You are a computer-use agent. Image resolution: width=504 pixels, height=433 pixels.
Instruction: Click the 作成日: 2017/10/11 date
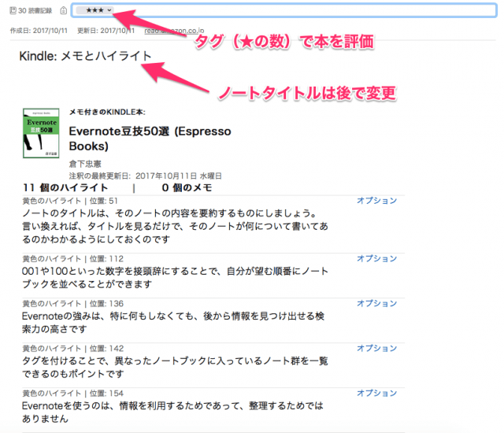[39, 31]
